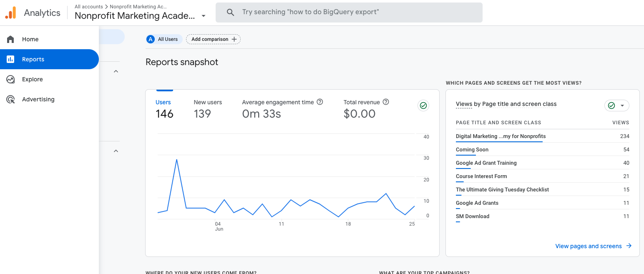Screen dimensions: 644x274
Task: Open the Views card check dropdown
Action: click(x=616, y=106)
